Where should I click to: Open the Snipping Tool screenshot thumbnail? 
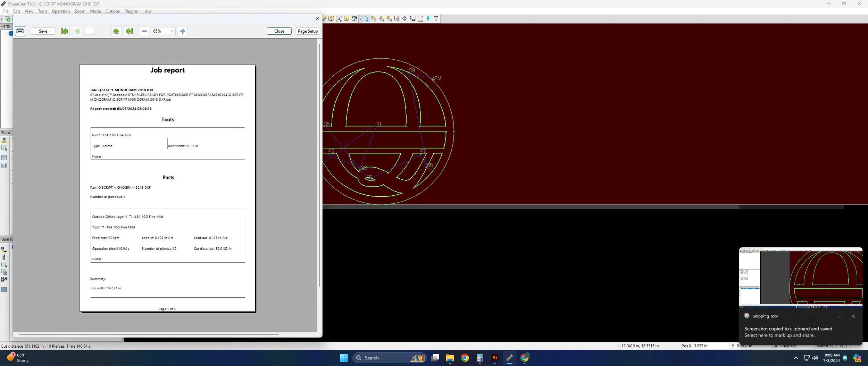pos(801,278)
